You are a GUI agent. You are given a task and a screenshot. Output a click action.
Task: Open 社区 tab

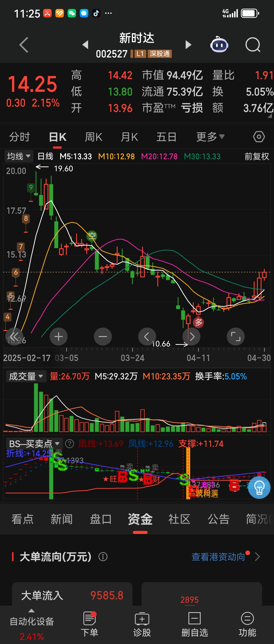179,519
